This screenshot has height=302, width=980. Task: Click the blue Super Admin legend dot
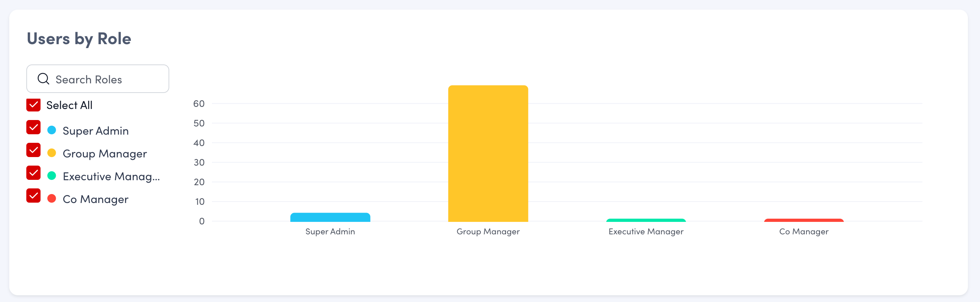(52, 130)
